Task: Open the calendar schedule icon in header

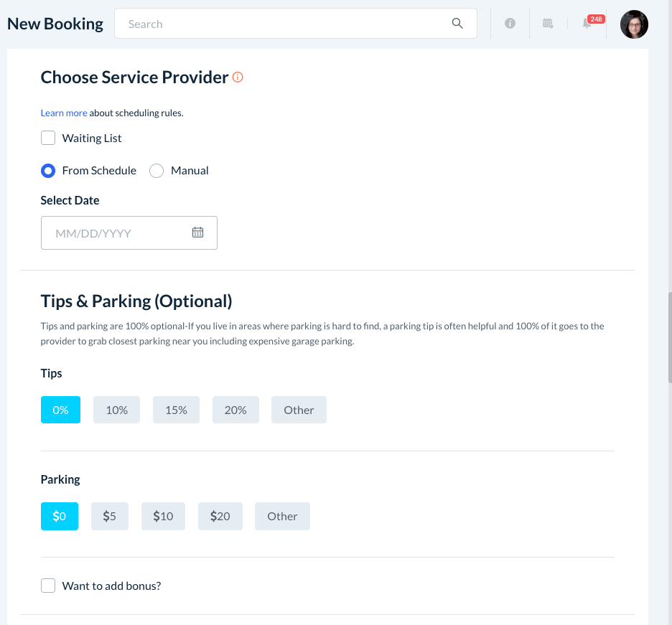Action: [x=548, y=24]
